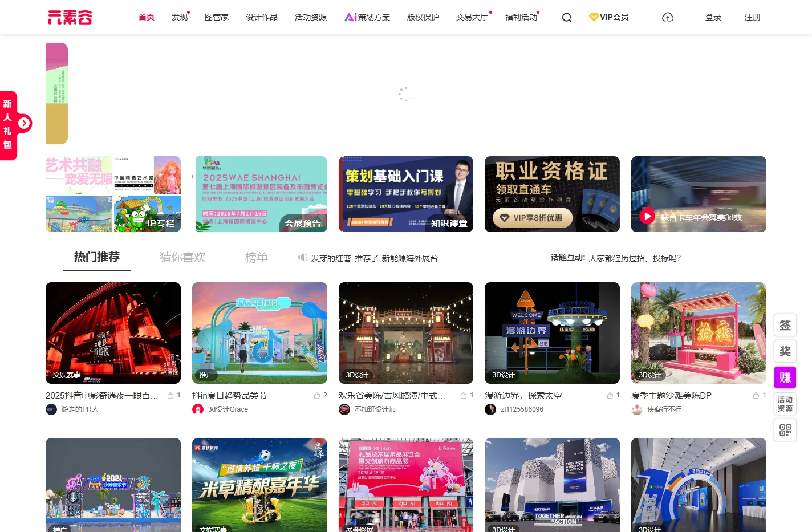Switch to 猜你喜欢 tab
Image resolution: width=812 pixels, height=532 pixels.
pyautogui.click(x=182, y=257)
